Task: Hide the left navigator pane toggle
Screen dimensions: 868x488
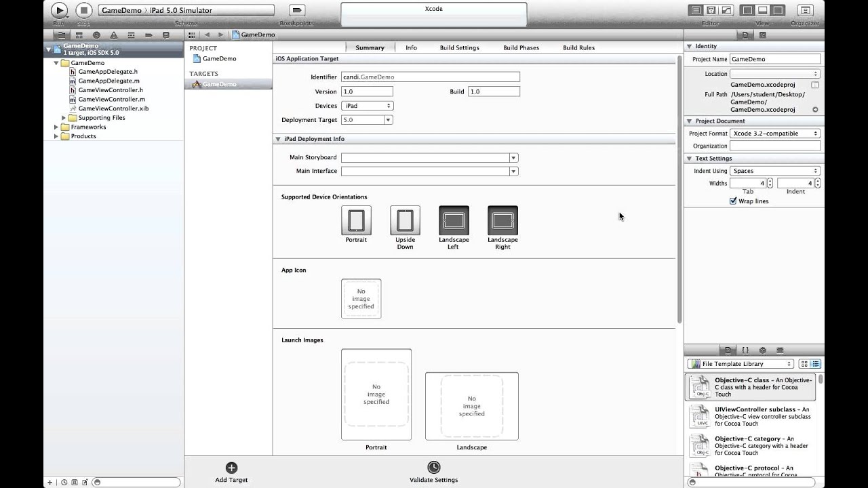Action: pyautogui.click(x=748, y=10)
